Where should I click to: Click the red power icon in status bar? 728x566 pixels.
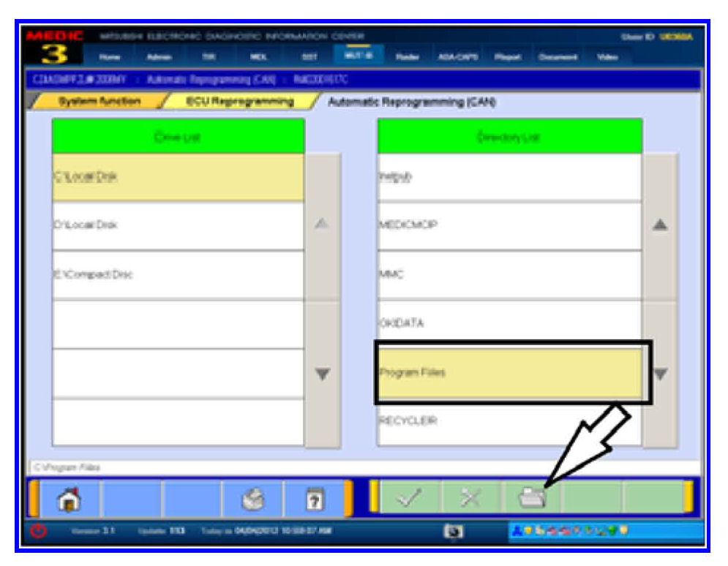(x=34, y=531)
